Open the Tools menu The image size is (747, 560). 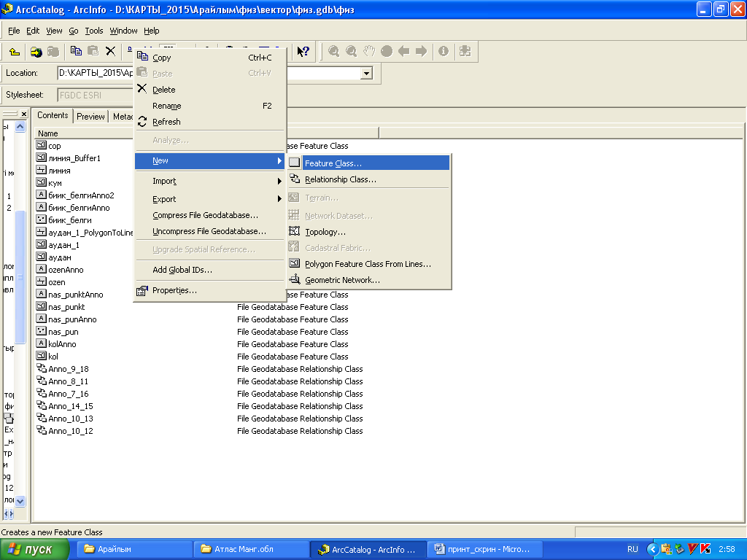click(94, 31)
